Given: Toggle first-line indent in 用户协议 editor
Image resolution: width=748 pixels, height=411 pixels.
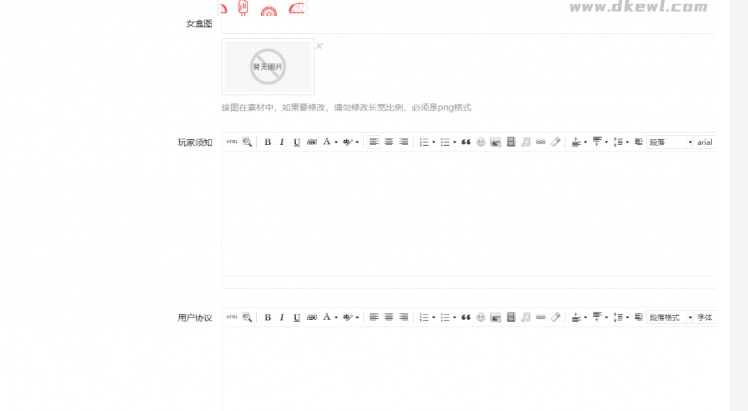Looking at the screenshot, I should tap(638, 317).
